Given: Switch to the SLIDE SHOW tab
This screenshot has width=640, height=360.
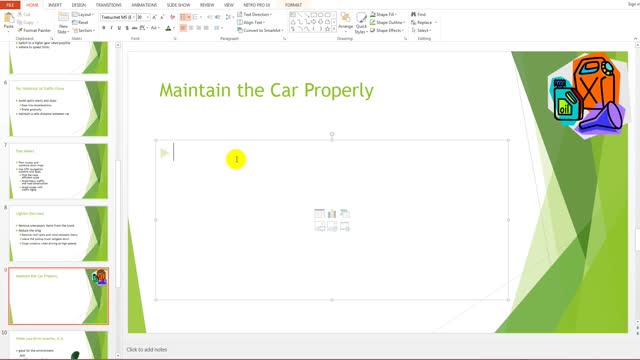Looking at the screenshot, I should pos(178,5).
